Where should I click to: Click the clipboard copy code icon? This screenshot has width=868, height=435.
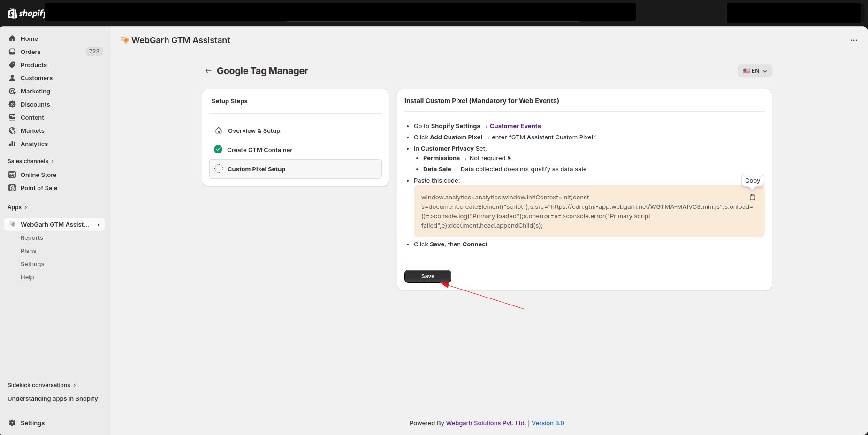pos(753,197)
